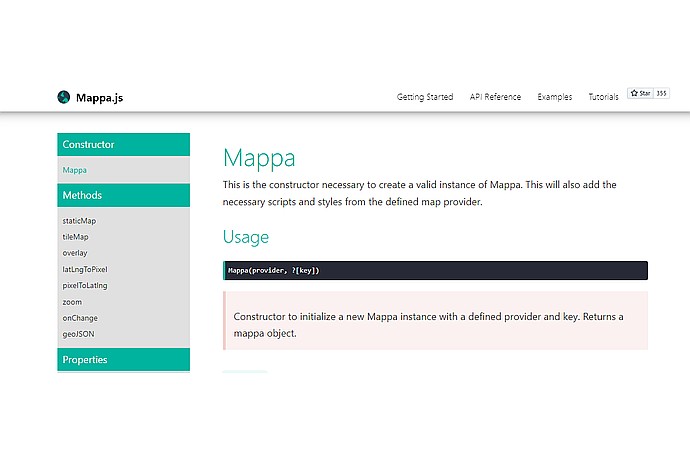Open the overlay method docs
This screenshot has width=690, height=460.
click(x=75, y=253)
